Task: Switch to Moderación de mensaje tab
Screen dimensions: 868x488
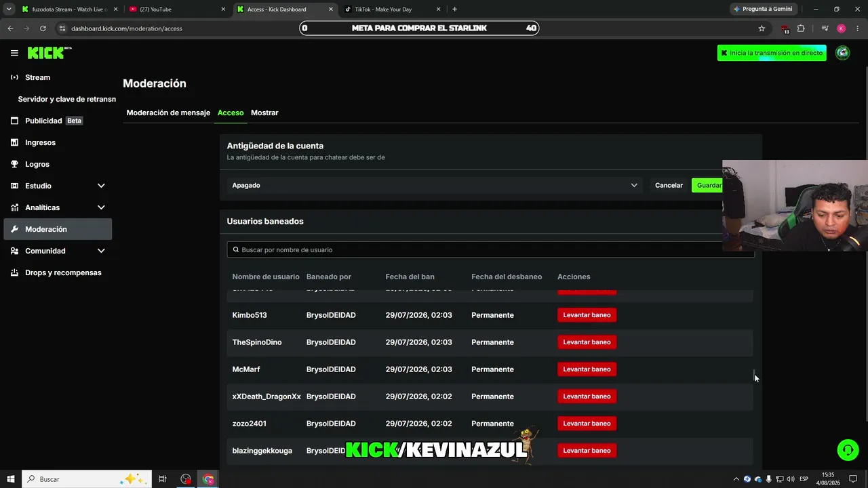Action: (x=168, y=113)
